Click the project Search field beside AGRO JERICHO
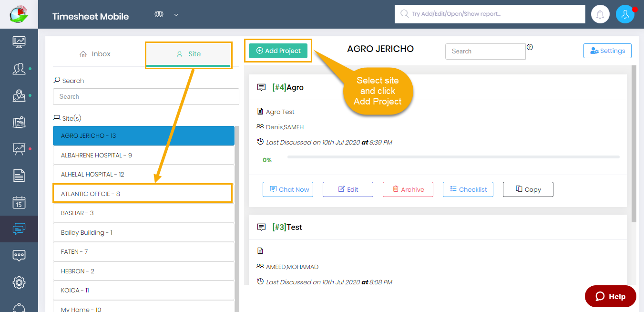 pos(485,52)
